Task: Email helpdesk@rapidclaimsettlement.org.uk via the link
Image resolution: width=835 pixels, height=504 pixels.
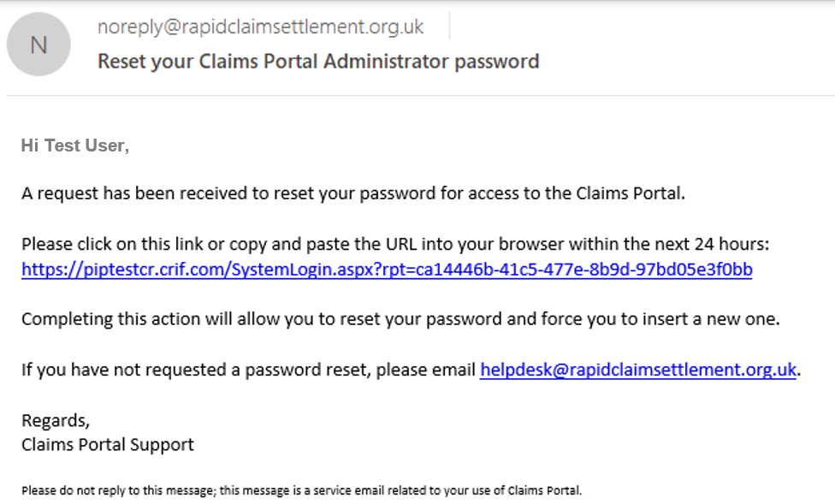Action: pos(638,369)
